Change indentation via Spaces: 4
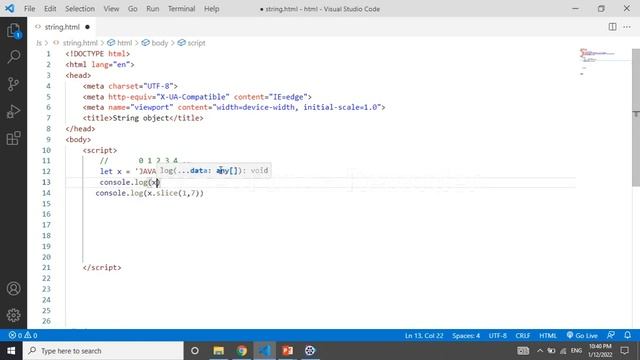Viewport: 640px width, 360px height. tap(466, 336)
